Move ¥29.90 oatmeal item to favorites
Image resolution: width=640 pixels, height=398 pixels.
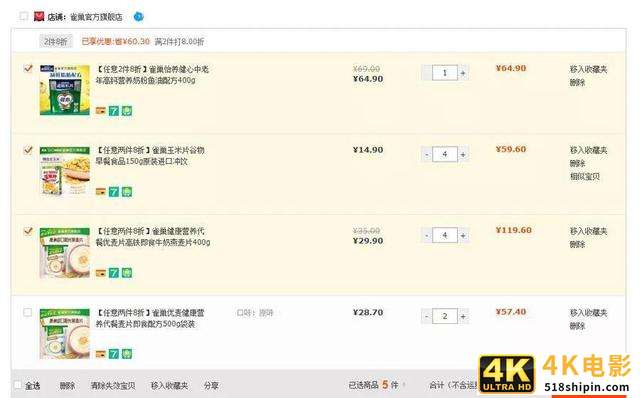pos(589,231)
